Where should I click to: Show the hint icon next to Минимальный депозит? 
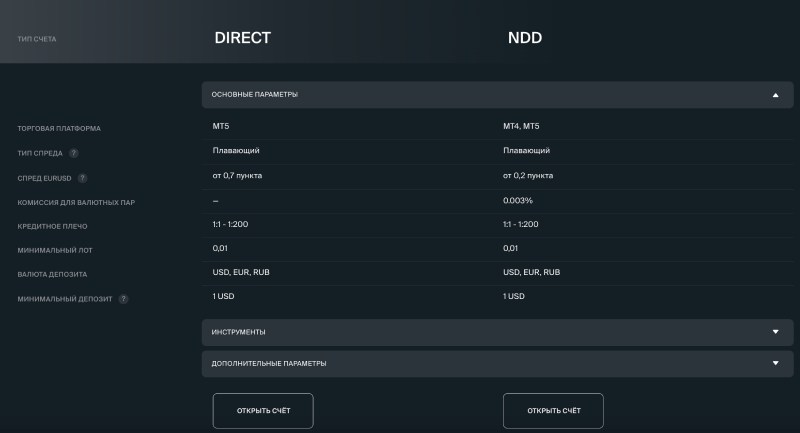tap(123, 299)
